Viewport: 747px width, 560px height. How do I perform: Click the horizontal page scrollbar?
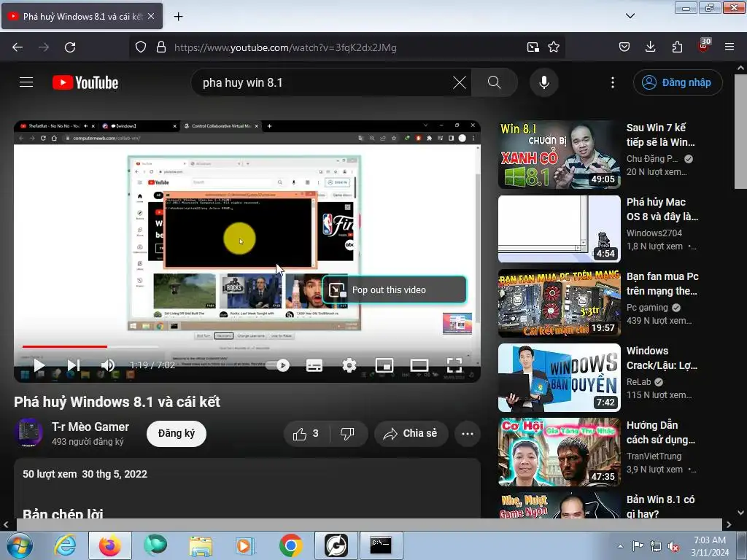pyautogui.click(x=369, y=524)
